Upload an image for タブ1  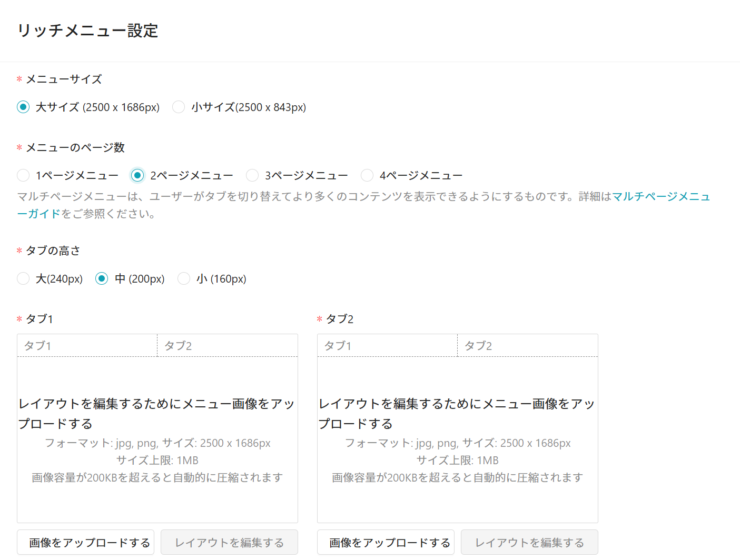(x=85, y=542)
